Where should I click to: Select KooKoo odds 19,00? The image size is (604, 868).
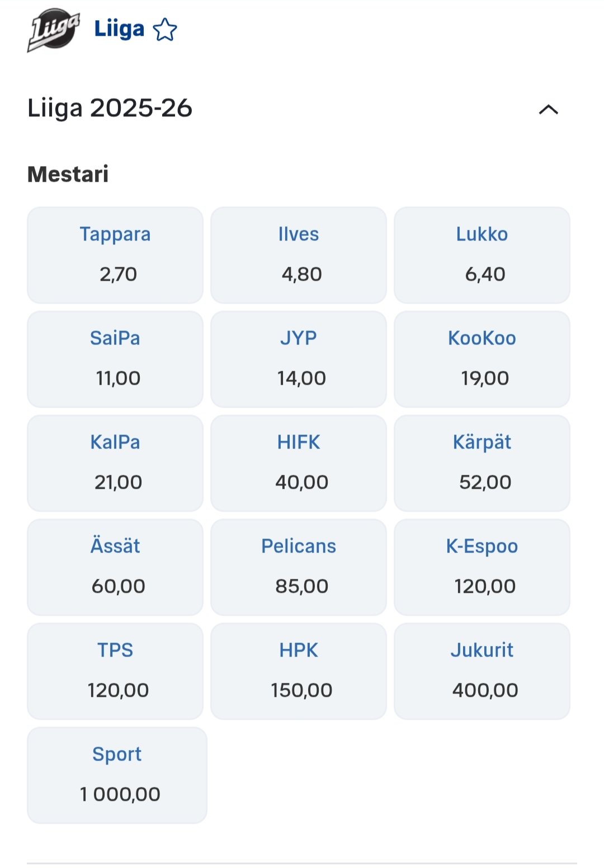coord(482,359)
